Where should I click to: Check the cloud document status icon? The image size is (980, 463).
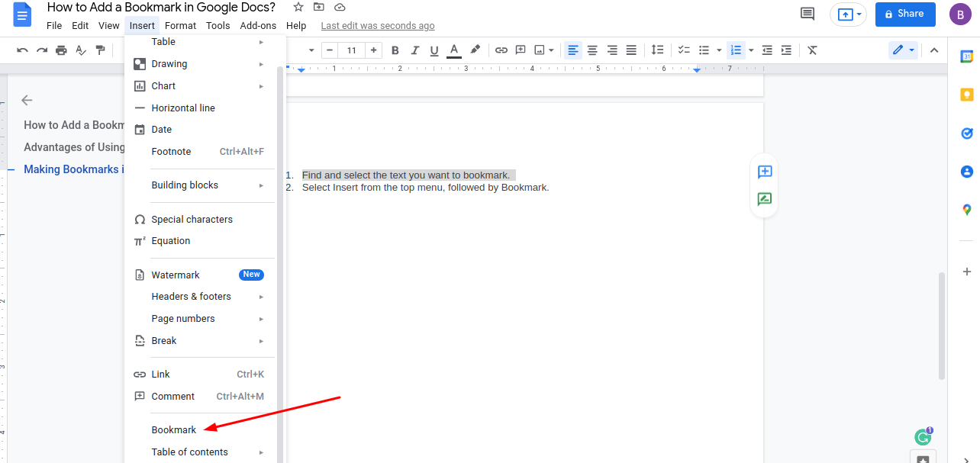(340, 7)
